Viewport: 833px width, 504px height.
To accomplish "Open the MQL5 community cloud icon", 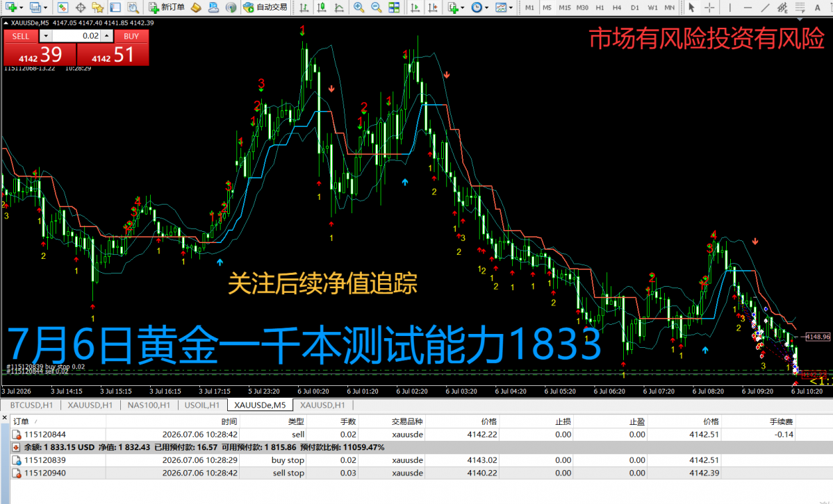I will click(x=213, y=8).
